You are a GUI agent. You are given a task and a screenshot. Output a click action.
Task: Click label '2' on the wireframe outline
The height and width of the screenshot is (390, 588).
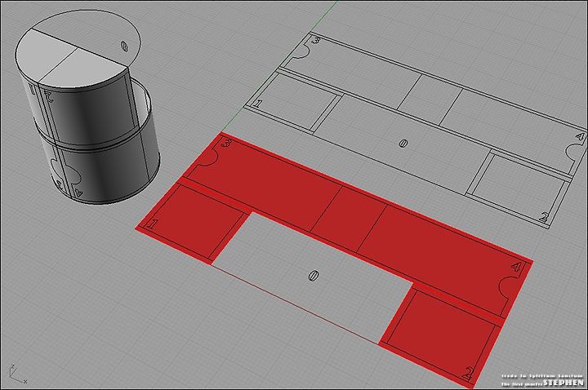click(544, 216)
